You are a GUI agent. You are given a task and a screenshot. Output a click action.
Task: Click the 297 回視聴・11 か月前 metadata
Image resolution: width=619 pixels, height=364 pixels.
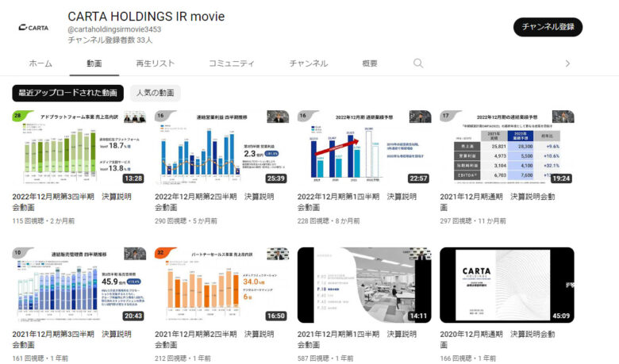coord(473,220)
